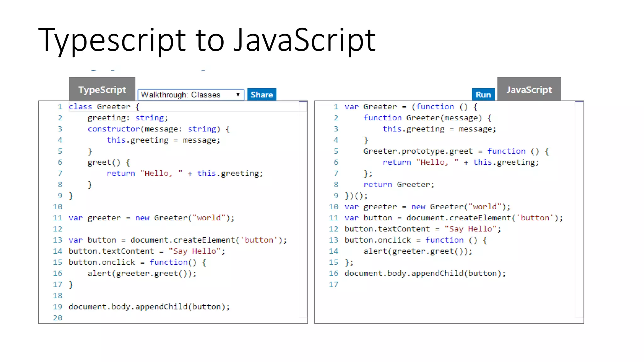Click line number 10 in TypeScript editor
The image size is (644, 362).
click(x=58, y=207)
